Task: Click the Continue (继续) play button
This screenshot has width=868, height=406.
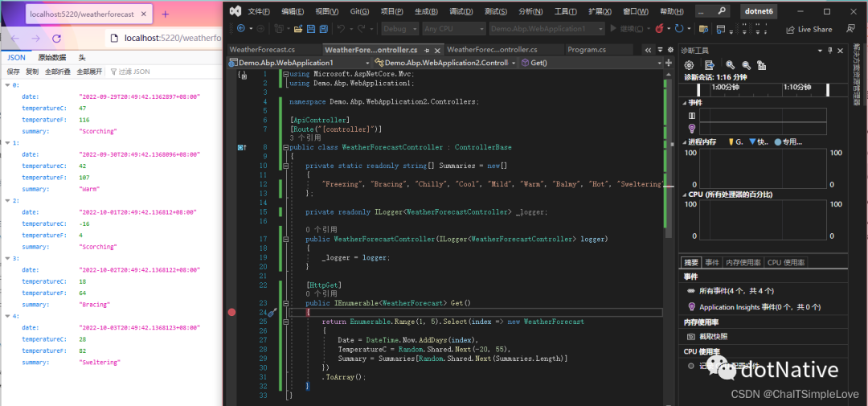Action: tap(627, 29)
